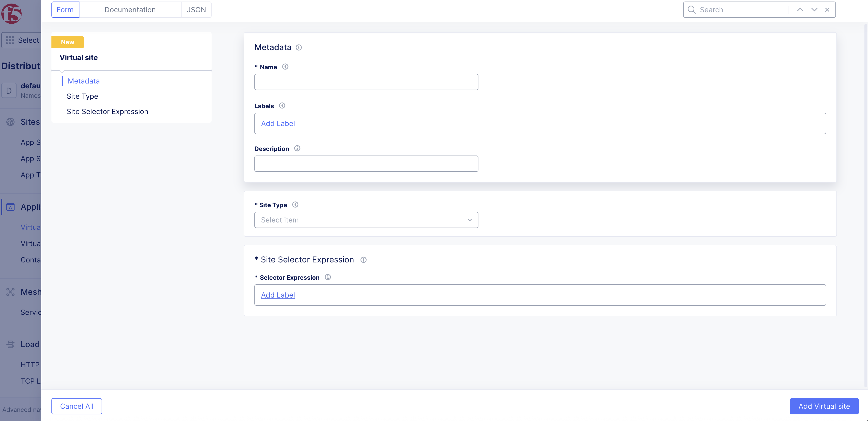The height and width of the screenshot is (421, 868).
Task: Click the Load Balancers icon in sidebar
Action: pyautogui.click(x=10, y=344)
